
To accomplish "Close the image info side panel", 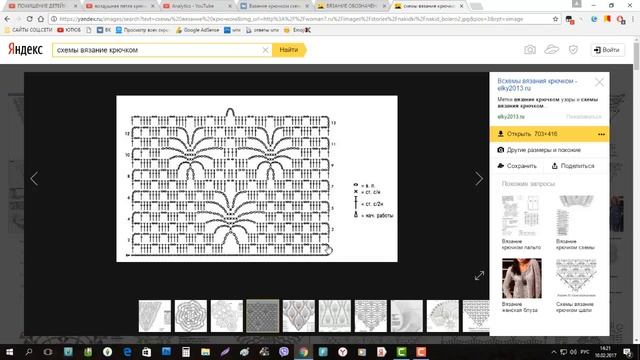I will click(599, 82).
